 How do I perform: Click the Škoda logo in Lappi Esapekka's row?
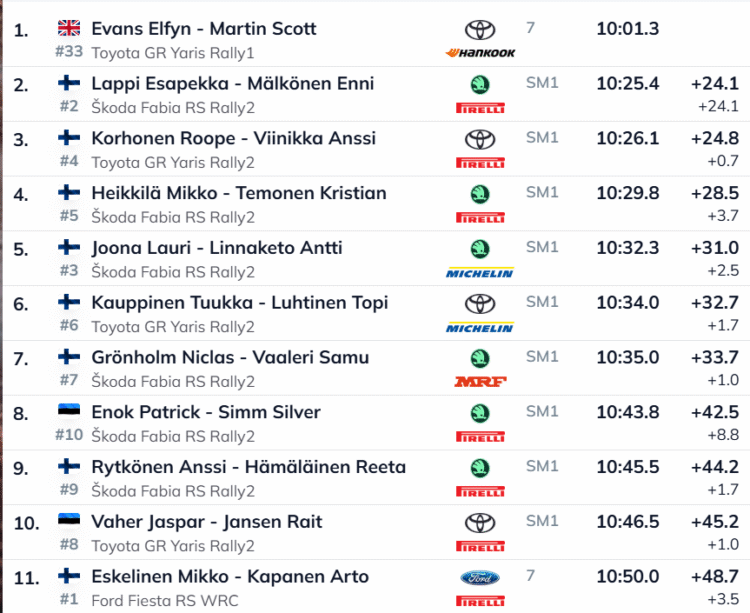[481, 84]
